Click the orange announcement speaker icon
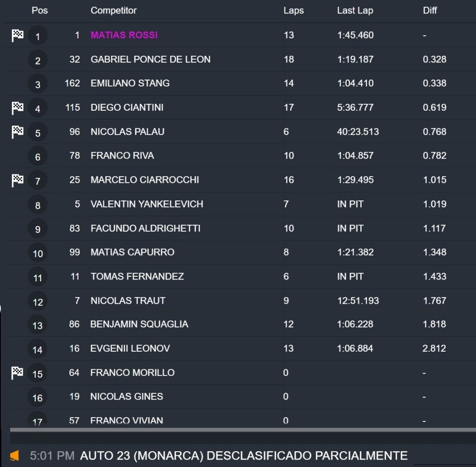The height and width of the screenshot is (467, 476). 14,456
